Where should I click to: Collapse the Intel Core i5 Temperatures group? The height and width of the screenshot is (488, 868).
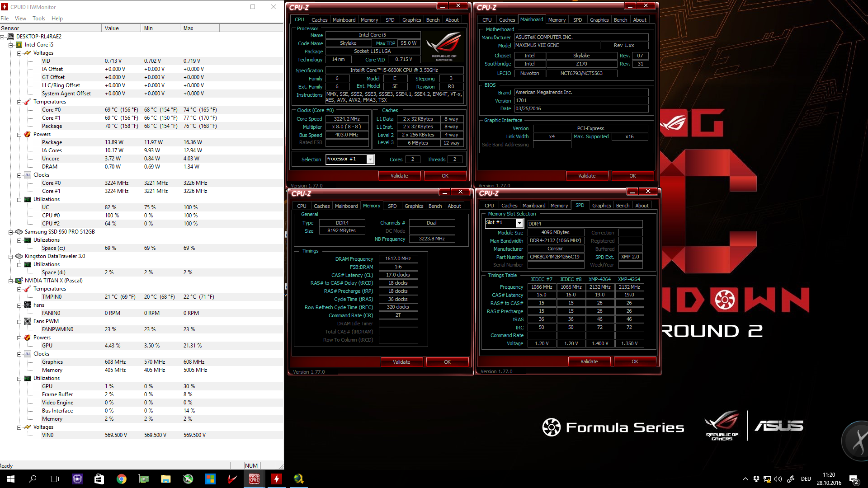tap(19, 102)
